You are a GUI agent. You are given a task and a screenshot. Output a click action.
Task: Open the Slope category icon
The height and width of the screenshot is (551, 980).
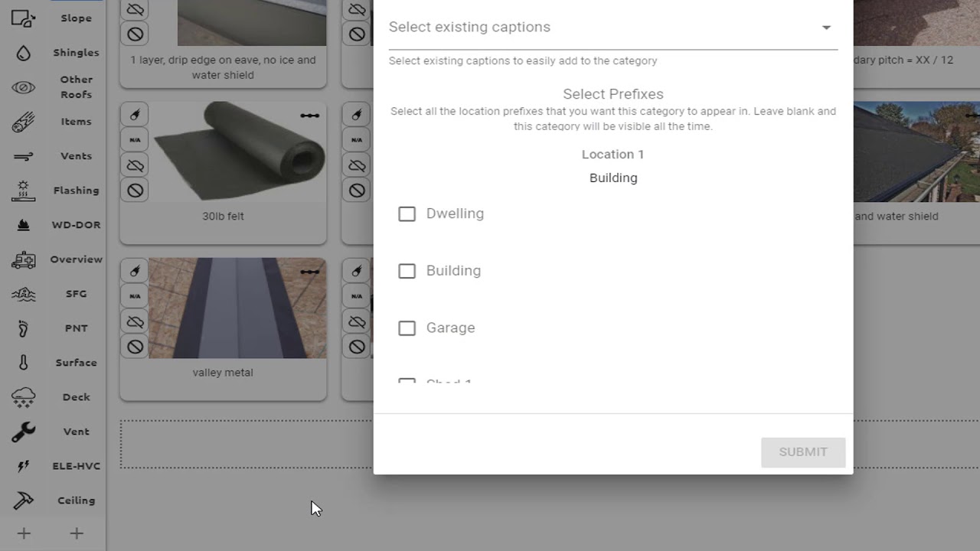[24, 18]
